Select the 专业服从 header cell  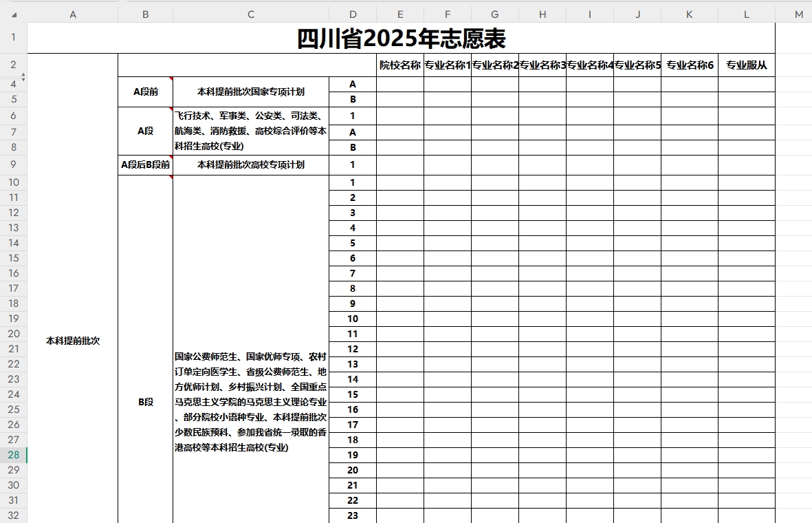pyautogui.click(x=747, y=64)
